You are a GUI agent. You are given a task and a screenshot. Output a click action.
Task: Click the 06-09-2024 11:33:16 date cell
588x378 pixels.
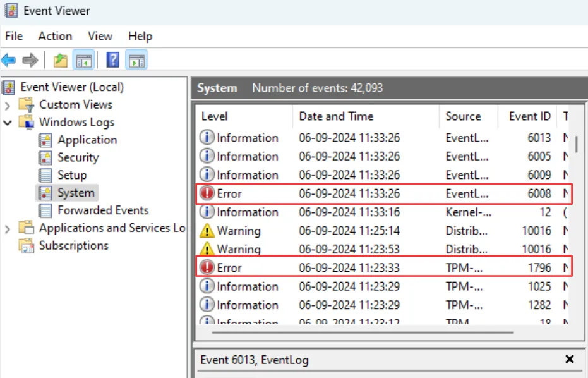tap(349, 212)
